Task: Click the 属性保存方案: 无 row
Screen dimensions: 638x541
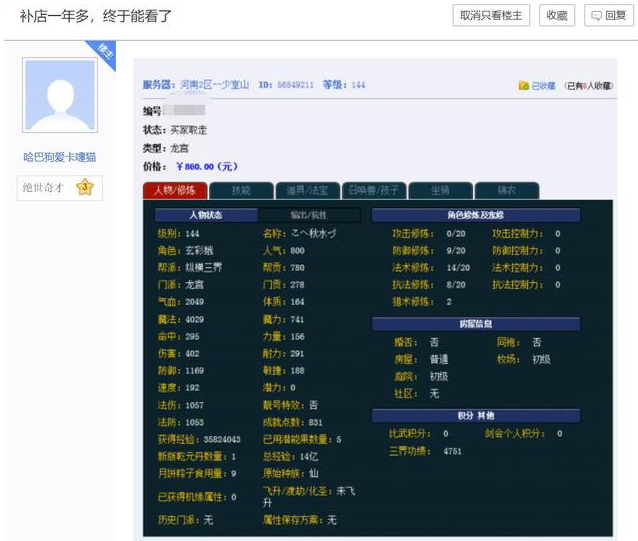Action: 300,520
